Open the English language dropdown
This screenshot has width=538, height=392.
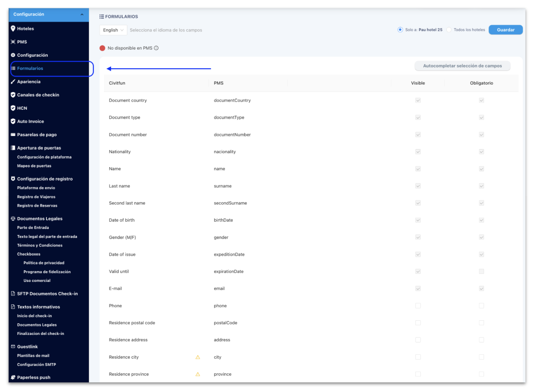tap(113, 30)
